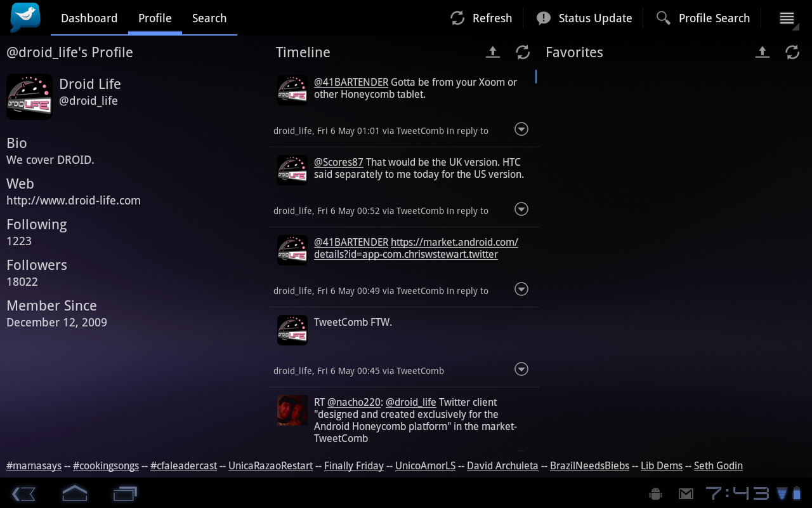This screenshot has width=812, height=508.
Task: Click the Timeline column heading
Action: tap(303, 53)
